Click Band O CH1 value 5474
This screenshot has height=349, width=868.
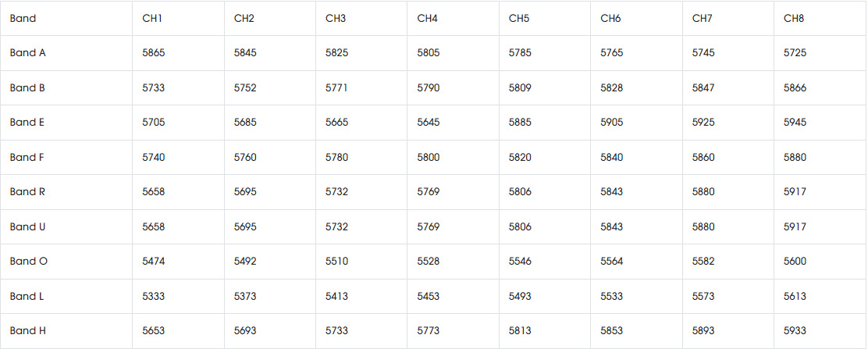153,262
